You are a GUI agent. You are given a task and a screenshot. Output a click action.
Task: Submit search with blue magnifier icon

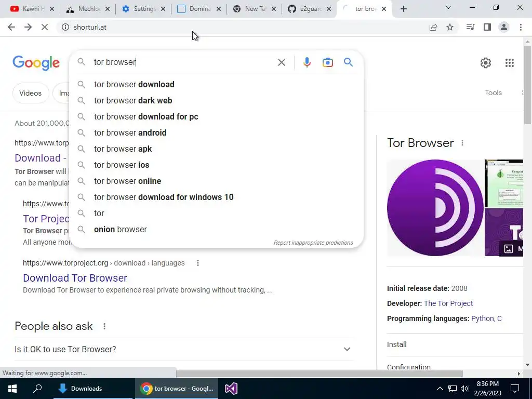coord(348,62)
